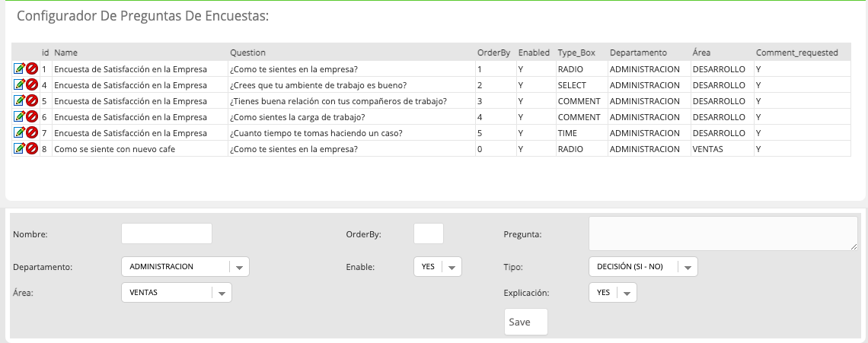The width and height of the screenshot is (868, 343).
Task: Edit the question row with id 1
Action: (19, 69)
